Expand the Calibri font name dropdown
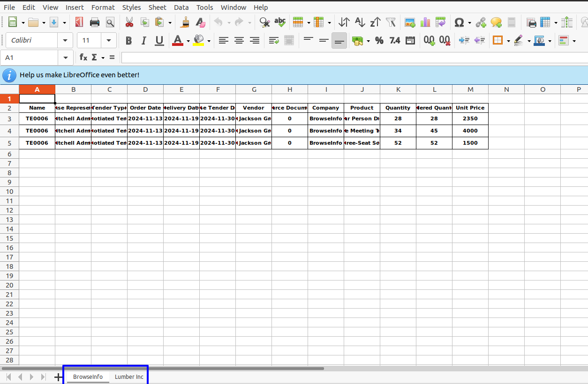This screenshot has height=384, width=588. (x=65, y=41)
